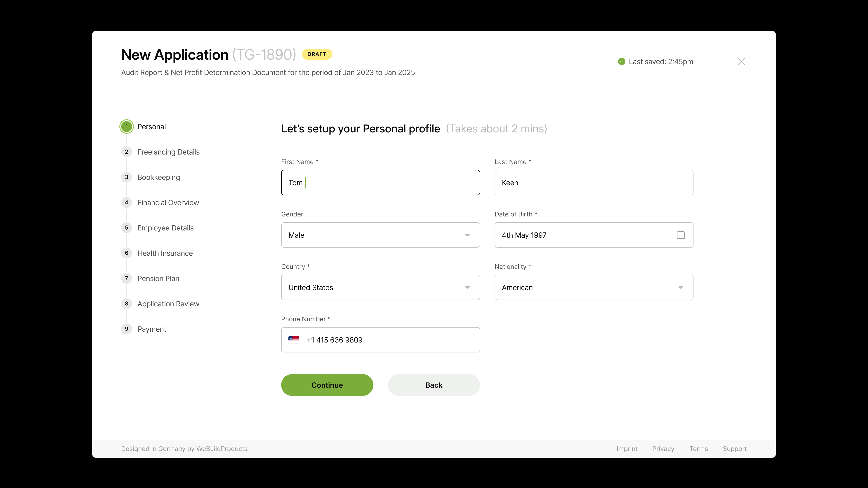The height and width of the screenshot is (488, 868).
Task: Click the step 9 Payment number circle
Action: click(x=127, y=329)
